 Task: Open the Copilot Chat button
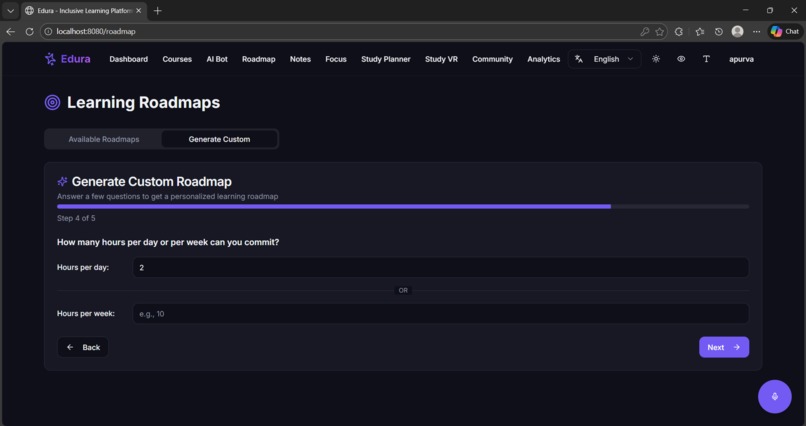(x=785, y=31)
